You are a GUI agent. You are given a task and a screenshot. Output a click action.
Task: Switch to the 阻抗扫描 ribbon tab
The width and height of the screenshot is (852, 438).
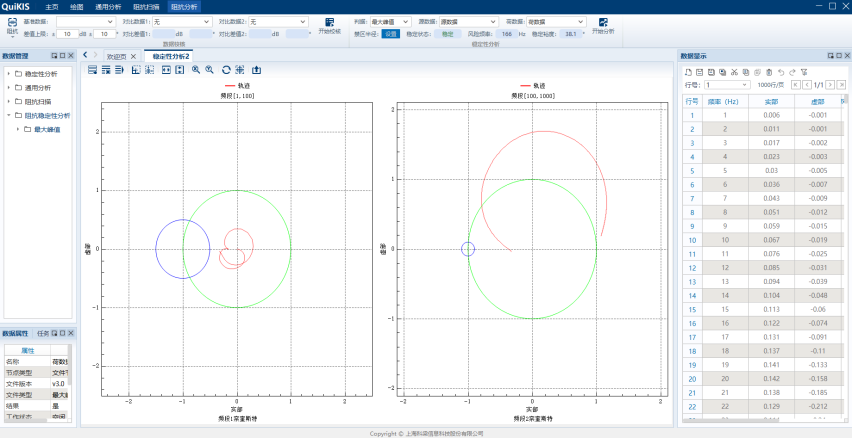pyautogui.click(x=146, y=6)
